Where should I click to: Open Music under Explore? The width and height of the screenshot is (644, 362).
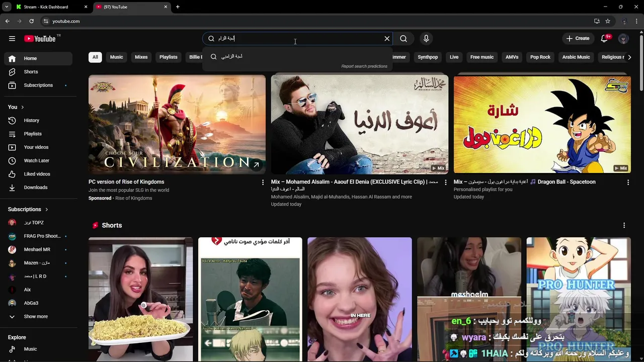[38, 349]
